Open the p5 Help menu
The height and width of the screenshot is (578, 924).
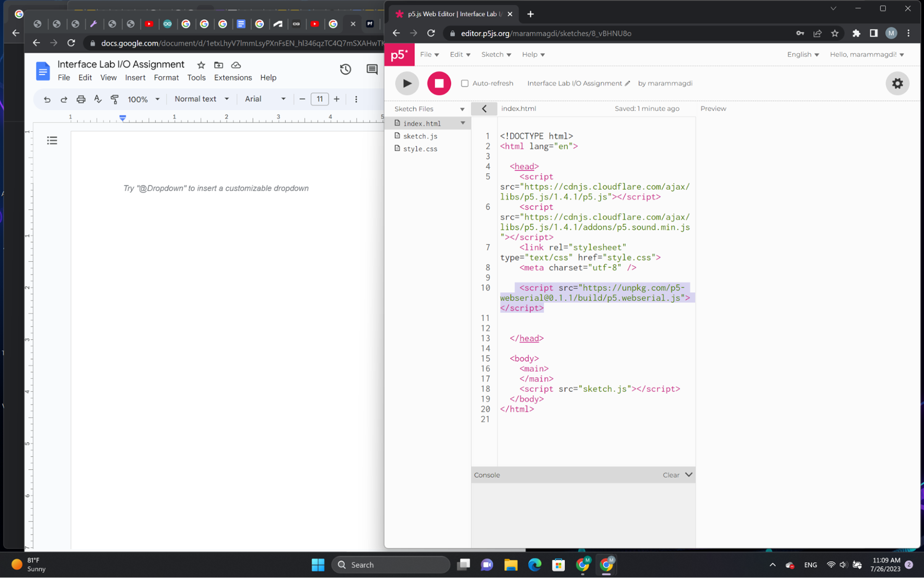(x=533, y=54)
